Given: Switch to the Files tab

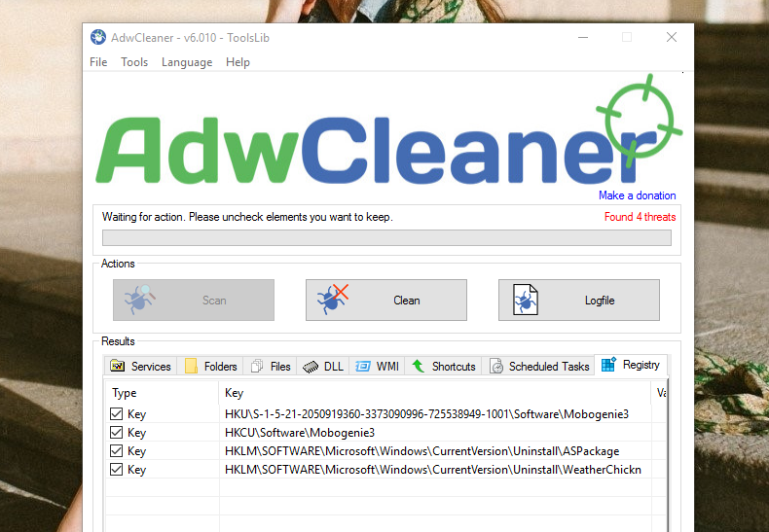Looking at the screenshot, I should pyautogui.click(x=271, y=366).
